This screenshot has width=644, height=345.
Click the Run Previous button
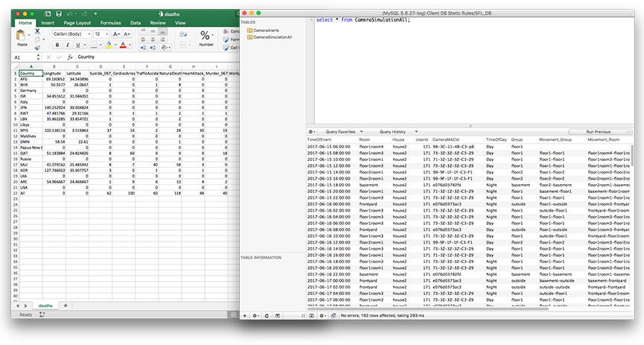coord(600,132)
